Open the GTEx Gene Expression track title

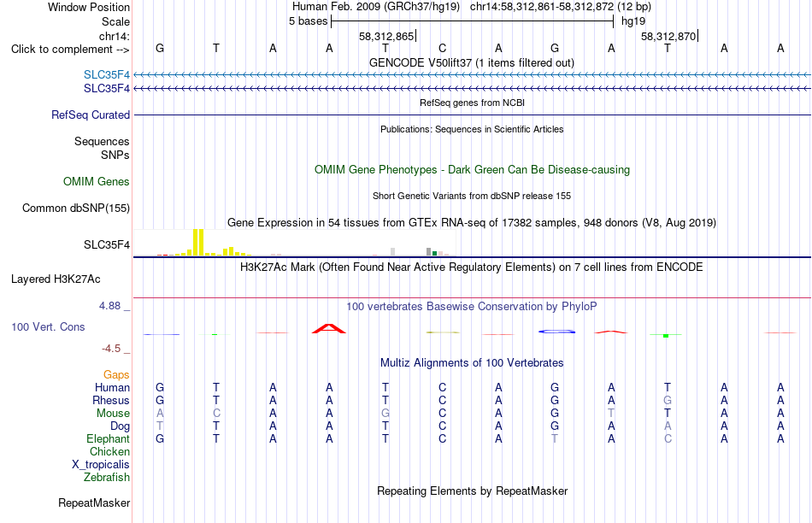(x=472, y=223)
